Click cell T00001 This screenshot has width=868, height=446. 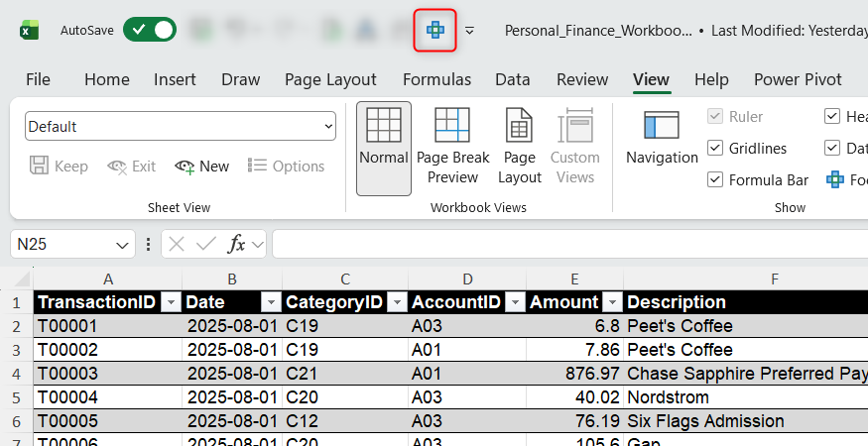pos(108,326)
